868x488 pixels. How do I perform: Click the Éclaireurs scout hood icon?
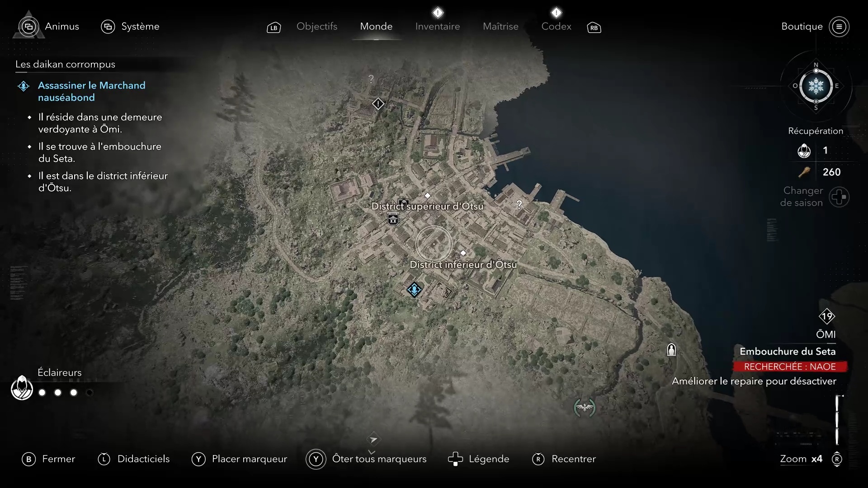click(22, 388)
